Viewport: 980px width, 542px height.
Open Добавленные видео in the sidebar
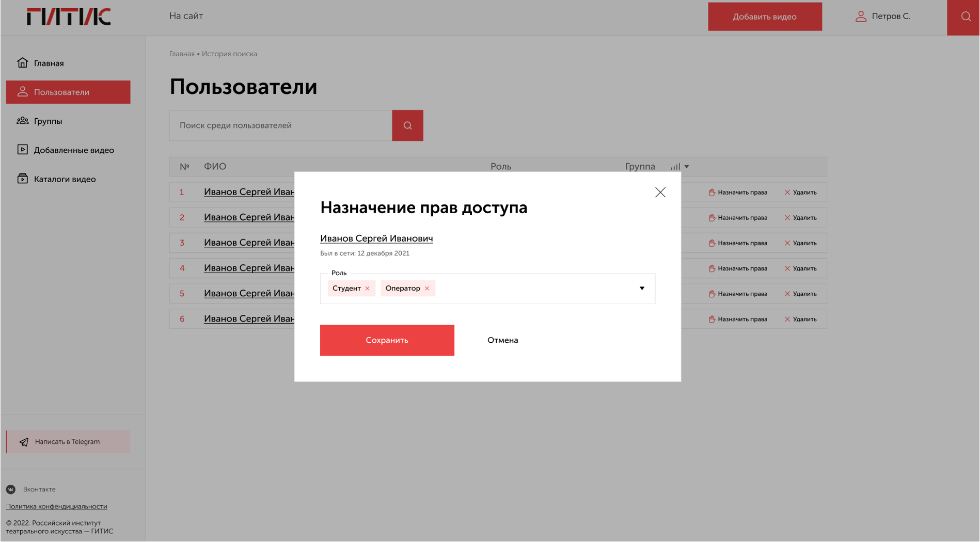pyautogui.click(x=66, y=150)
